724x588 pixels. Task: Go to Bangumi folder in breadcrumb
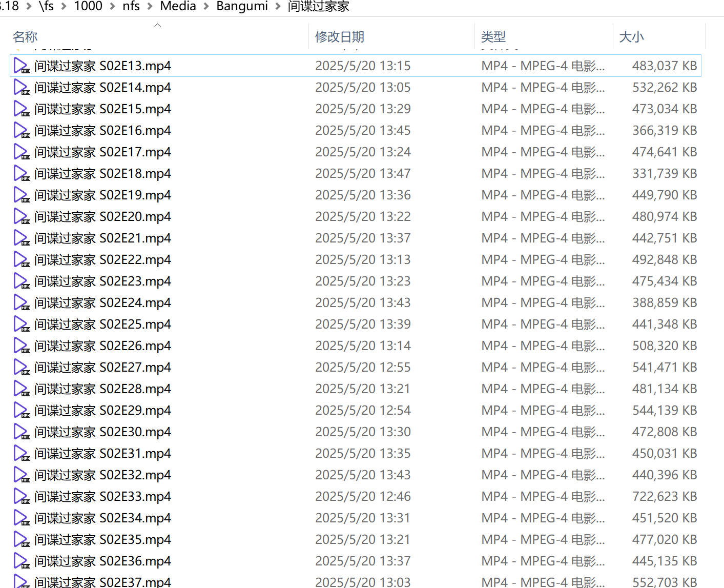coord(242,6)
